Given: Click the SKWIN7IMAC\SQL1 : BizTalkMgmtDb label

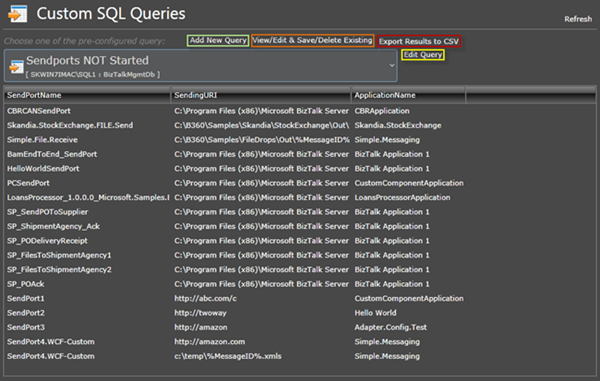Looking at the screenshot, I should 93,75.
